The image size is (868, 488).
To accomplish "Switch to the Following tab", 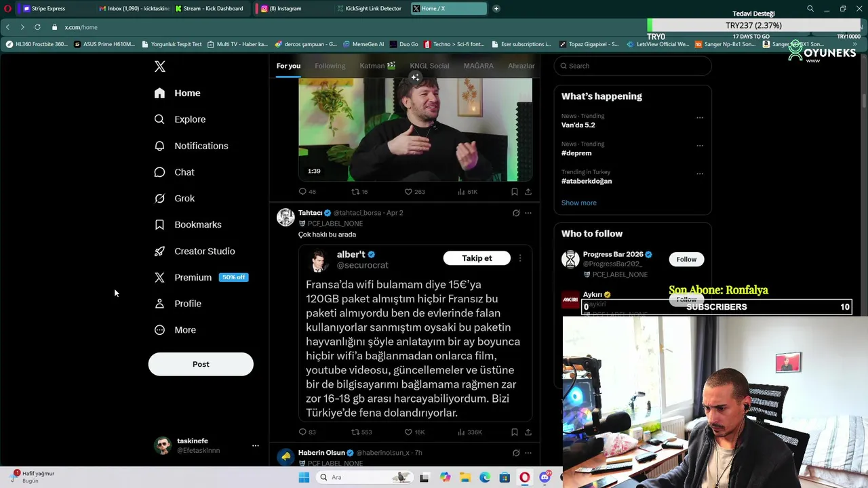I will point(330,66).
